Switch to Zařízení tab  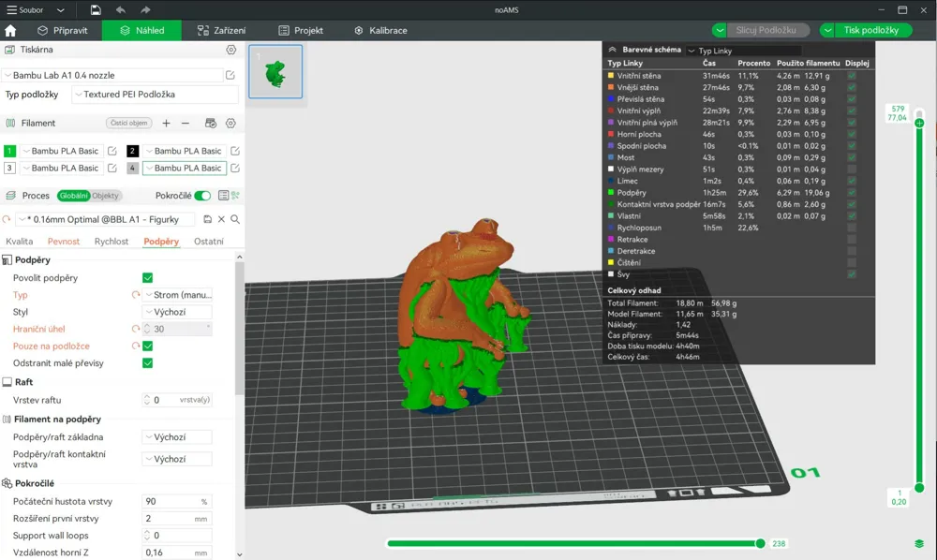tap(222, 31)
